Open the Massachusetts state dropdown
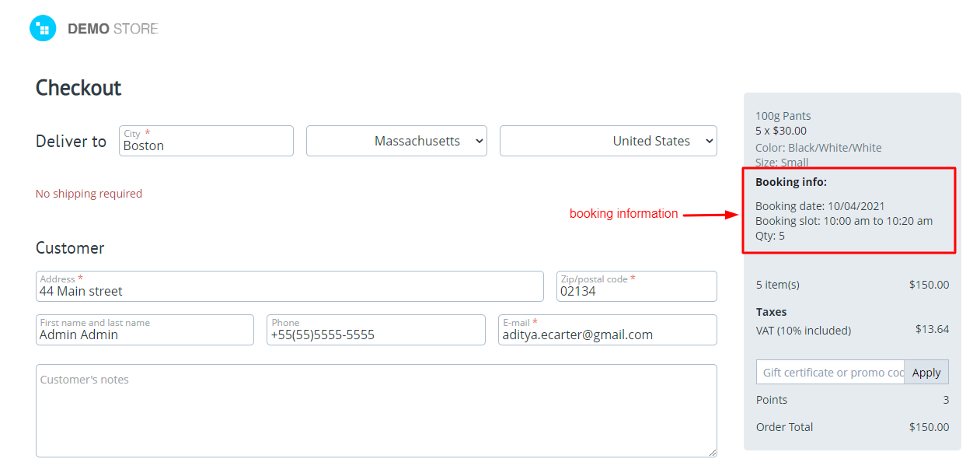This screenshot has height=473, width=980. (x=396, y=141)
